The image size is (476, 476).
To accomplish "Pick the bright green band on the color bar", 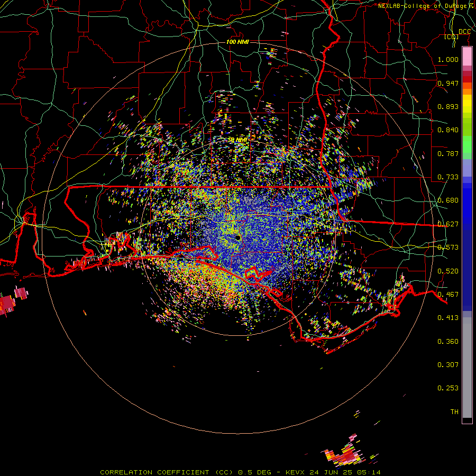I will point(467,144).
